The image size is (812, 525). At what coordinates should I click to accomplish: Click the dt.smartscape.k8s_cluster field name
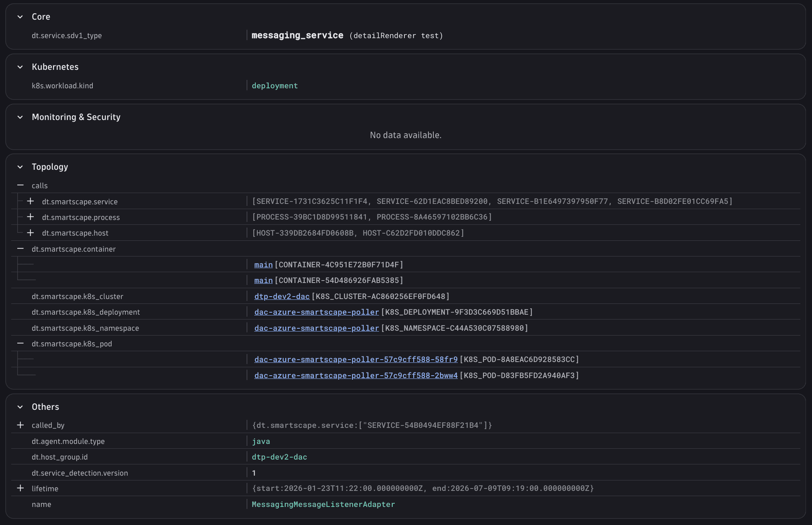[x=78, y=297]
